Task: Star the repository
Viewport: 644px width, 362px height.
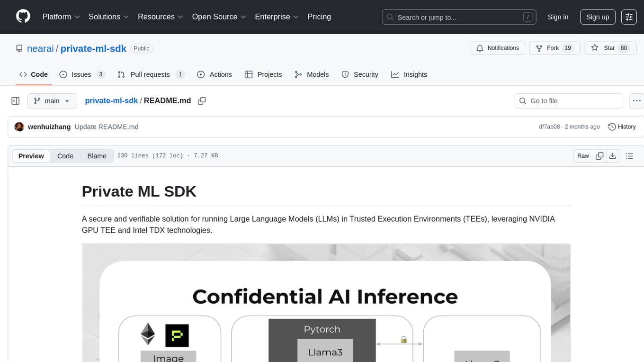Action: tap(610, 48)
